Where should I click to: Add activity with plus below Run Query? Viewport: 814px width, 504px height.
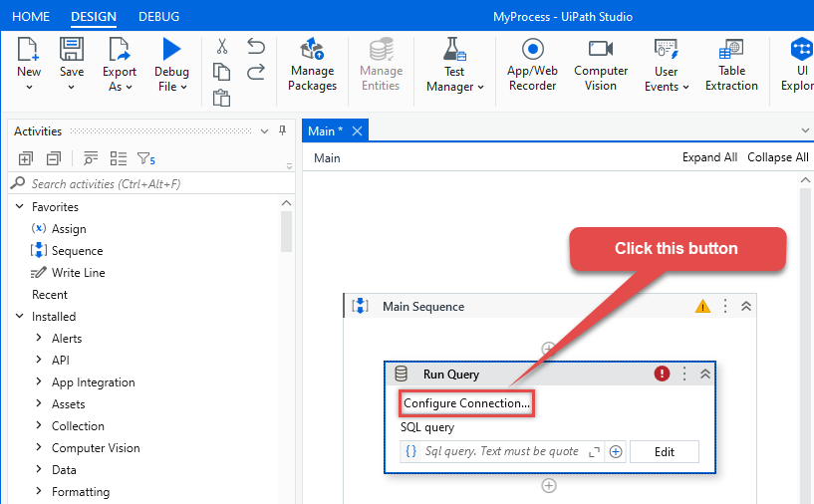point(549,485)
